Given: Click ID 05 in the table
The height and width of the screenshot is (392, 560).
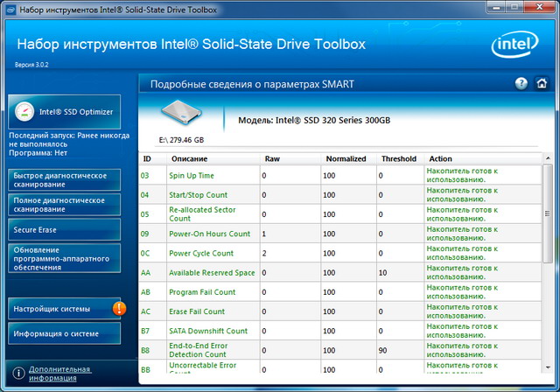Looking at the screenshot, I should pyautogui.click(x=144, y=214).
